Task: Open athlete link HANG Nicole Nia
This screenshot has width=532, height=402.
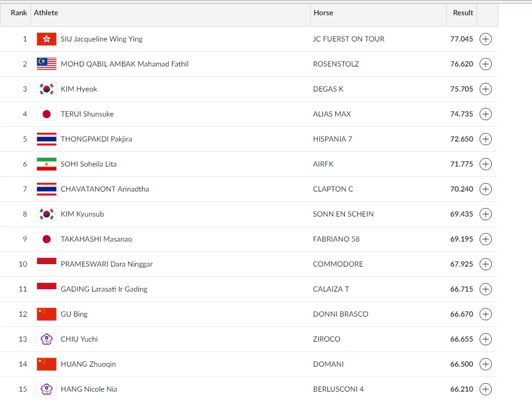Action: click(89, 389)
